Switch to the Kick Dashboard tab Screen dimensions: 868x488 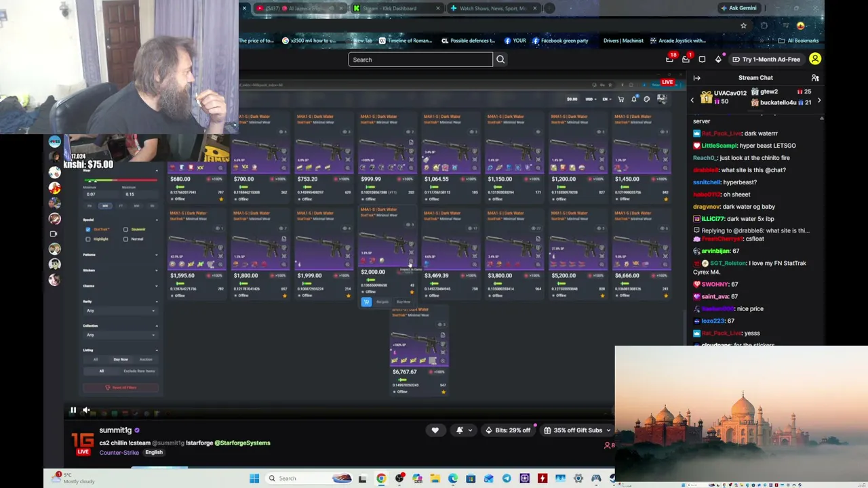(x=397, y=8)
